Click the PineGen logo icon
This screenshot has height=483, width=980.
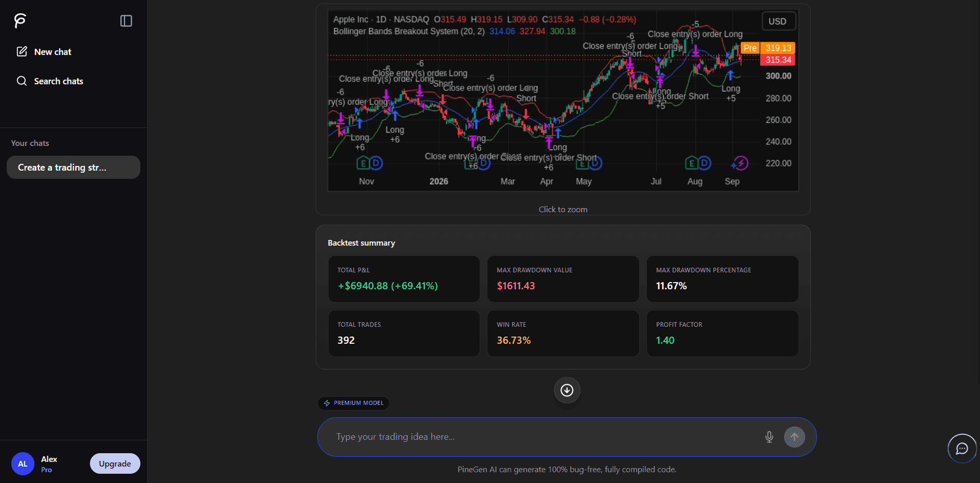(20, 21)
